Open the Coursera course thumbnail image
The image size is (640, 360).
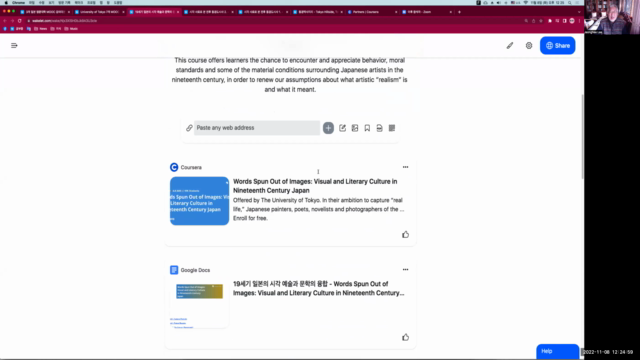tap(200, 201)
